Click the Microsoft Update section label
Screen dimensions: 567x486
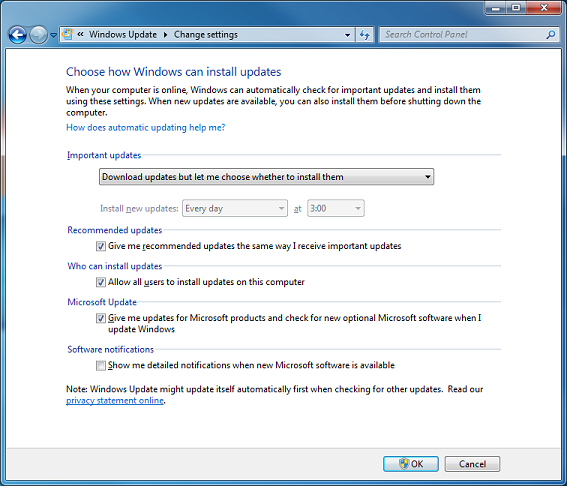pyautogui.click(x=102, y=302)
